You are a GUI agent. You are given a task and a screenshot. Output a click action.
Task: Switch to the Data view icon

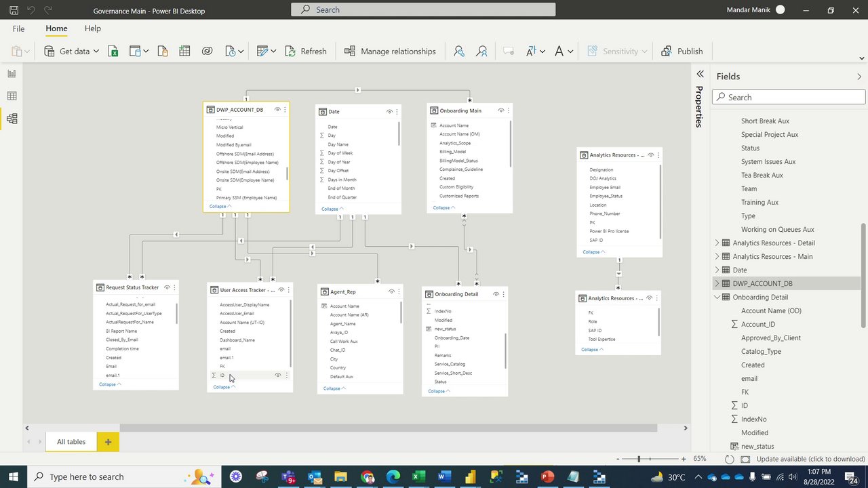(x=12, y=96)
